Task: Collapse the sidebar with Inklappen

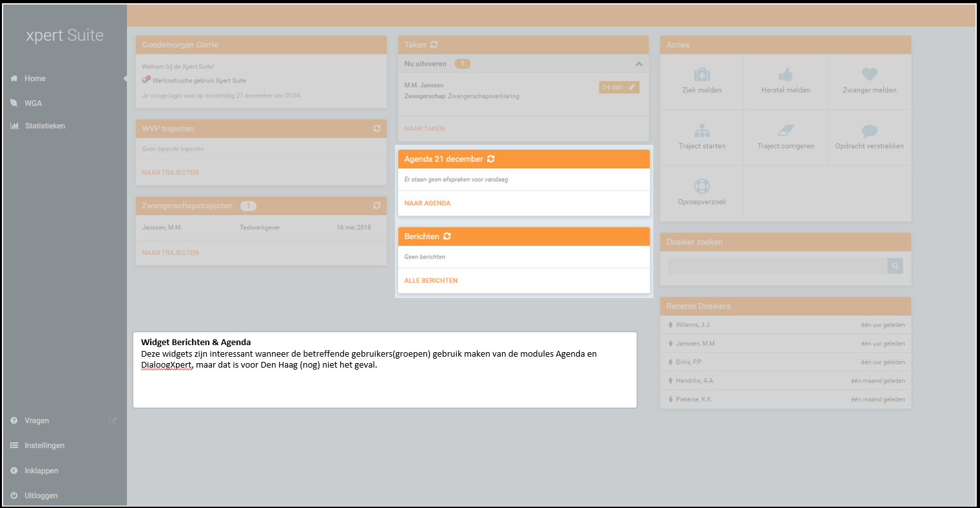Action: [x=41, y=471]
